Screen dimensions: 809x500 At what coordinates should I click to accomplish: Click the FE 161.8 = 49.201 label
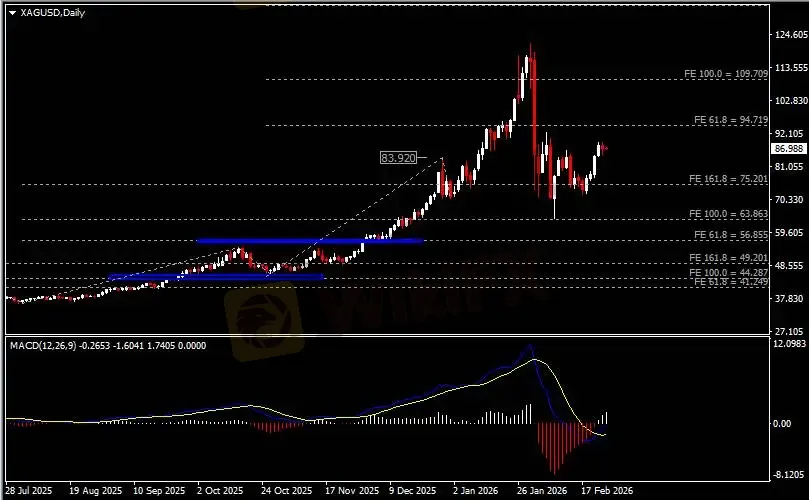(729, 257)
